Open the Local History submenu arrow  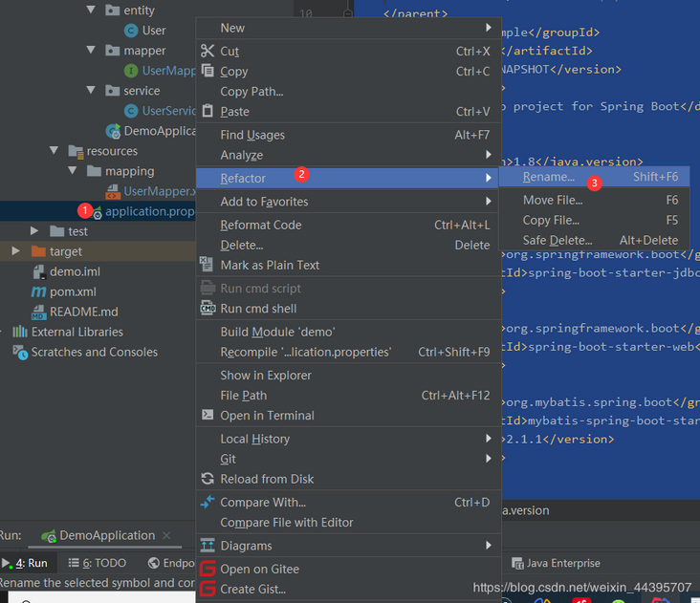coord(489,439)
